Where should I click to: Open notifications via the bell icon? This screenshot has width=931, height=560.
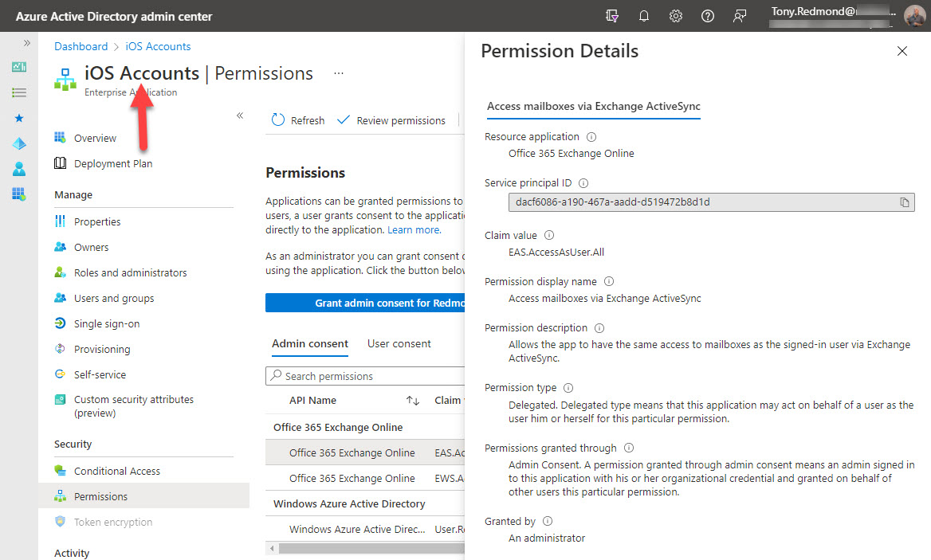(x=644, y=15)
